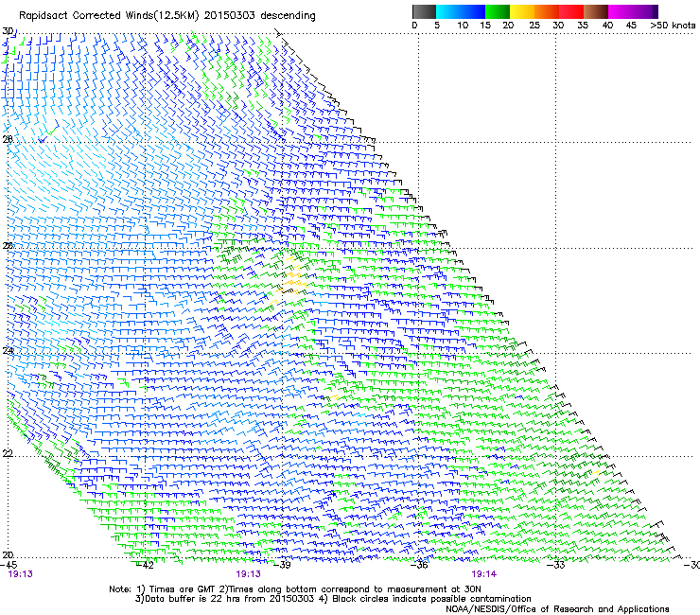
Task: Click the orange 25-30 knots legend swatch
Action: (547, 11)
